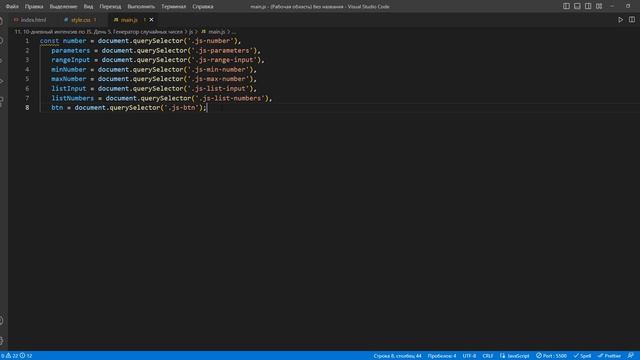
Task: Click the main.js breadcrumb item
Action: coord(213,31)
